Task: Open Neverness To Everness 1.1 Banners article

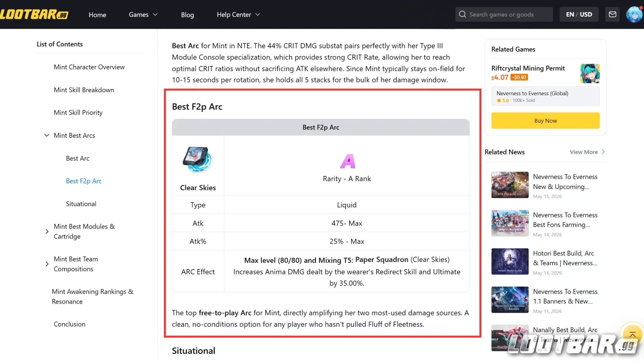Action: pyautogui.click(x=565, y=296)
